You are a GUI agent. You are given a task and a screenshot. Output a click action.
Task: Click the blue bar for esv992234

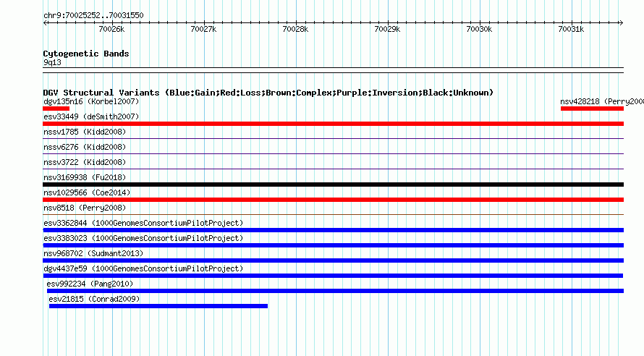point(335,291)
